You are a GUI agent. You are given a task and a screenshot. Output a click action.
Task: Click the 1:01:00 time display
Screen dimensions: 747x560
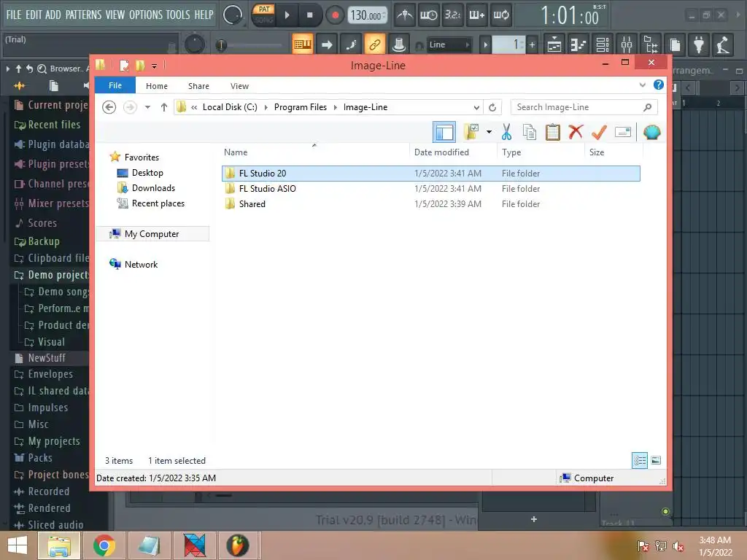click(570, 16)
